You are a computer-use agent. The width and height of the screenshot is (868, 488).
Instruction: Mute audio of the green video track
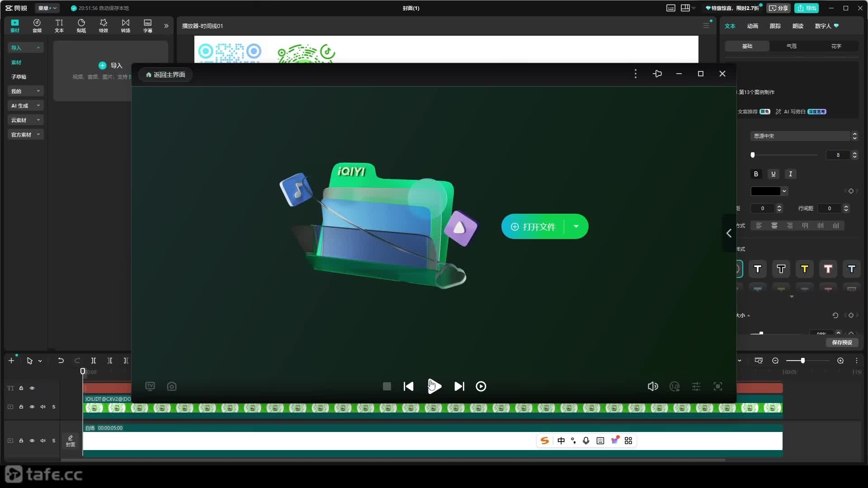pyautogui.click(x=43, y=407)
